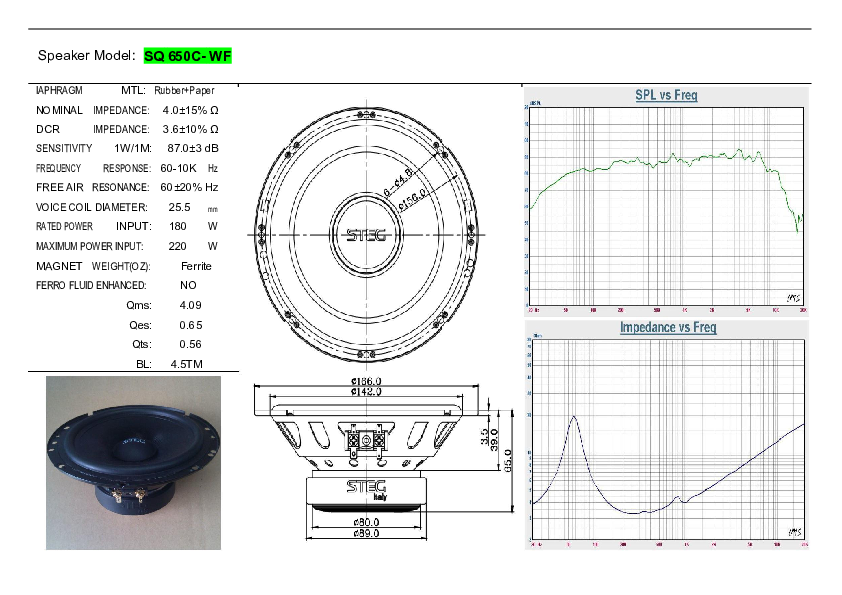Click the 'MAXIMUM POWER INPUT:' label
The image size is (842, 595).
pos(90,246)
